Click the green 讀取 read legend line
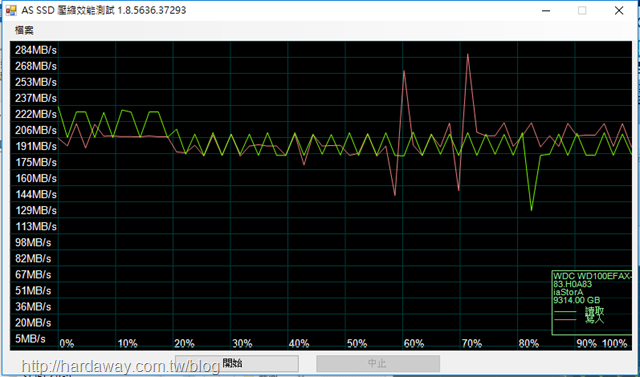Image resolution: width=640 pixels, height=377 pixels. pos(565,312)
